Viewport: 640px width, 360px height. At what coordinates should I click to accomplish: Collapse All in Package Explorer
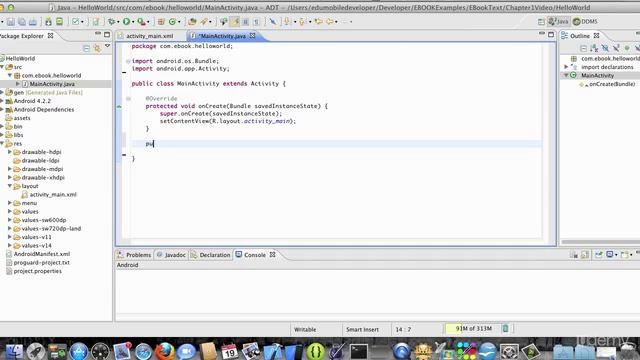tap(86, 48)
